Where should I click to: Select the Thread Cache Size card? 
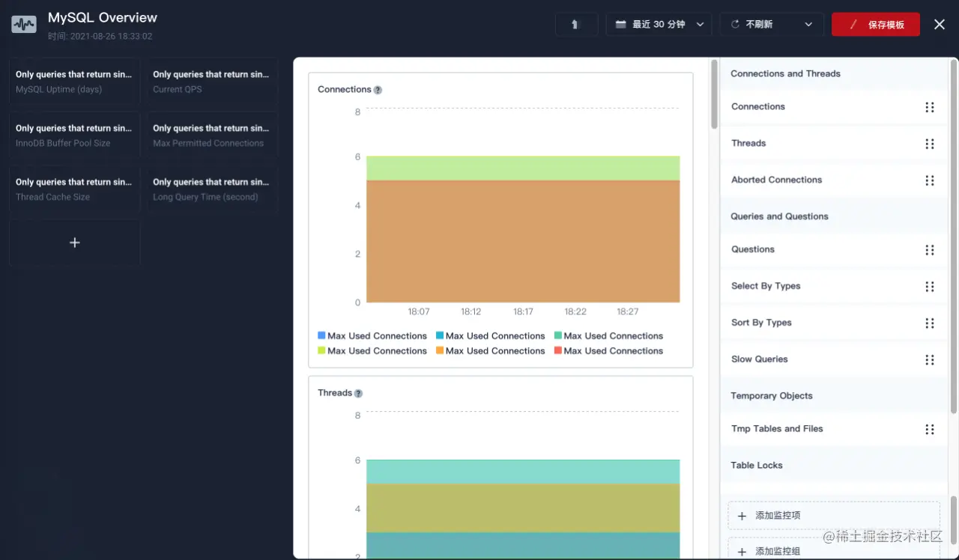pos(74,189)
